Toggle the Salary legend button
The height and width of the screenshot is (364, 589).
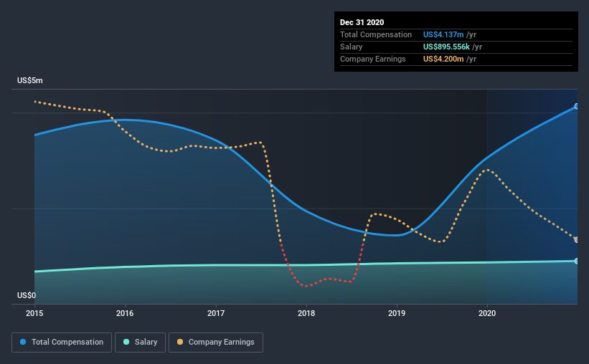140,343
